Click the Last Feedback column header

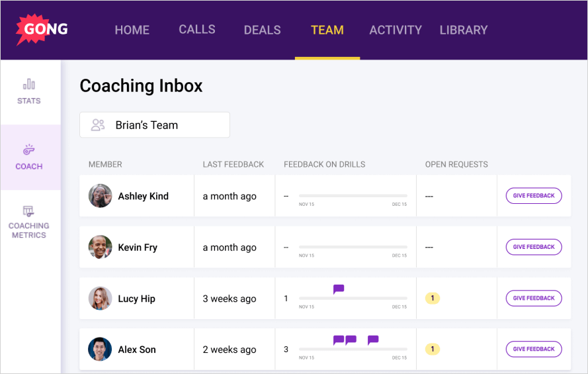click(233, 164)
